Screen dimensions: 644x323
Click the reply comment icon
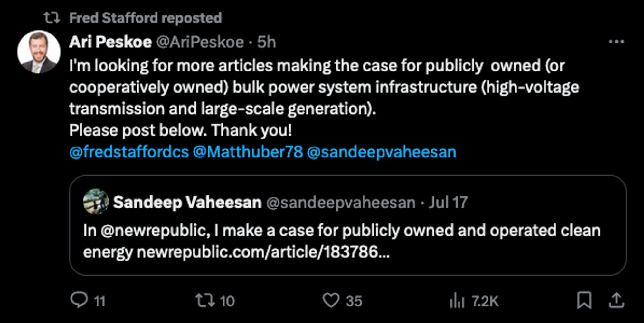pos(79,300)
